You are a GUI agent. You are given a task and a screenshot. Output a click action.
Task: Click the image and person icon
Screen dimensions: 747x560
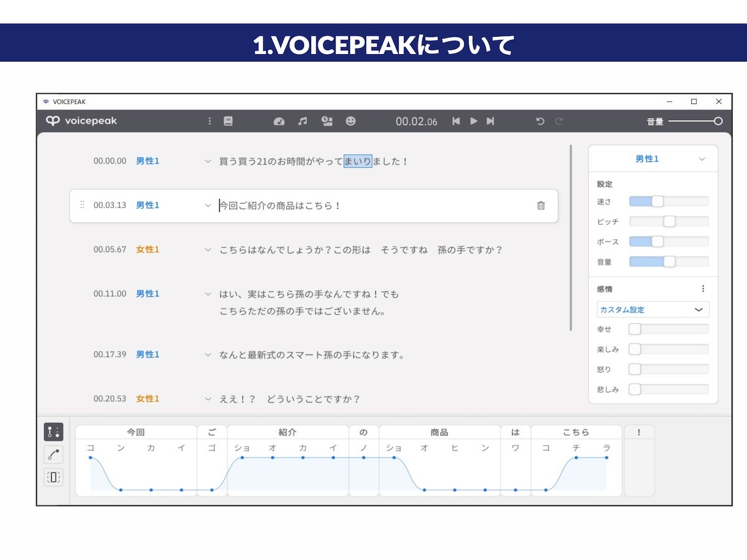[327, 121]
